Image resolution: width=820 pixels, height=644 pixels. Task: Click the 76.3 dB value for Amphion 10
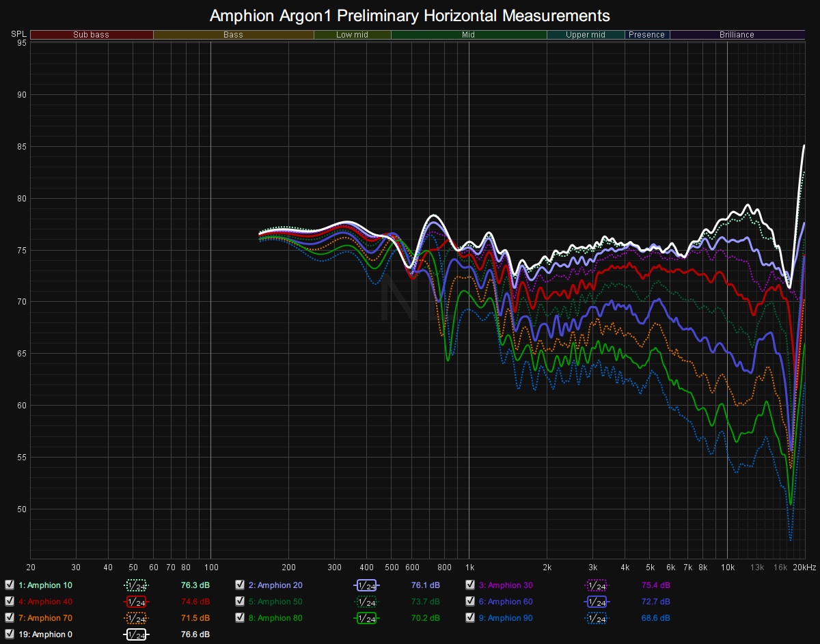pyautogui.click(x=195, y=585)
